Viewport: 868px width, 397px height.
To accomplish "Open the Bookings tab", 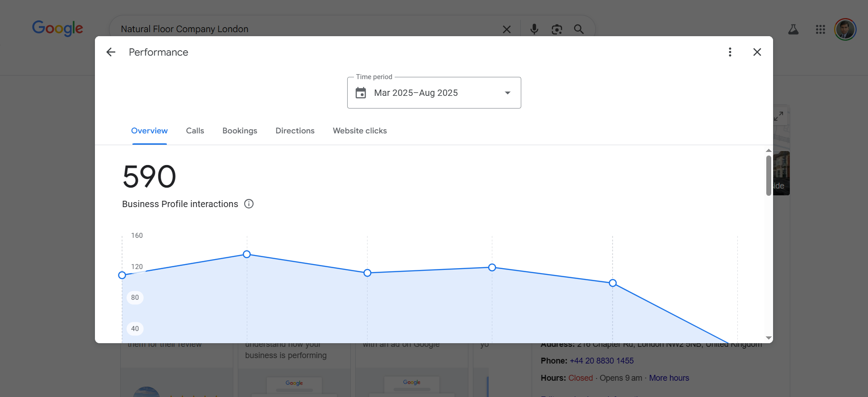I will coord(240,131).
